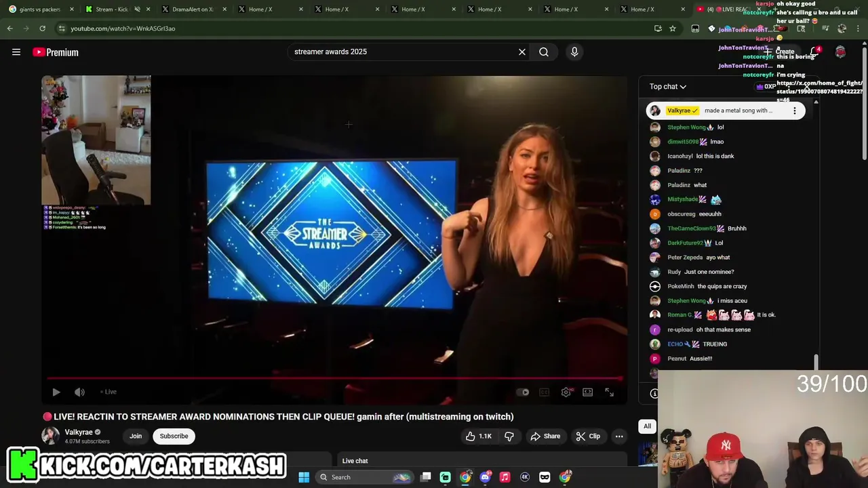Open the Valkyrae channel avatar
868x488 pixels.
click(x=50, y=436)
